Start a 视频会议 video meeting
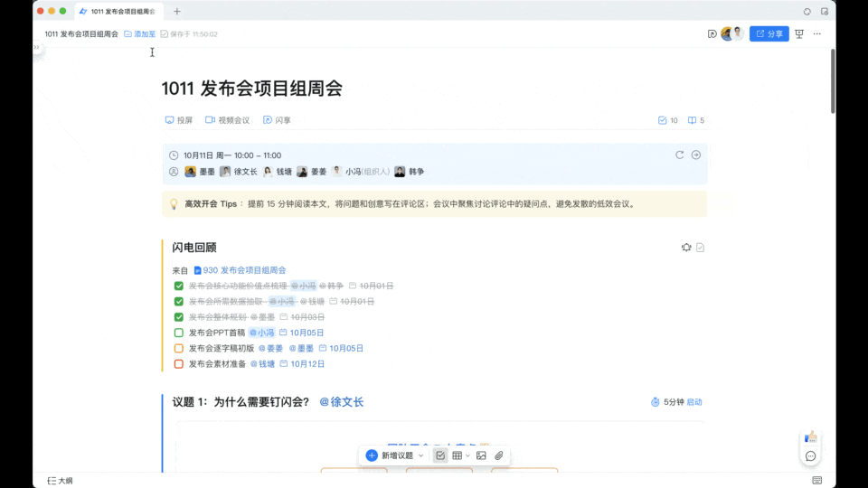This screenshot has height=488, width=868. pos(228,120)
